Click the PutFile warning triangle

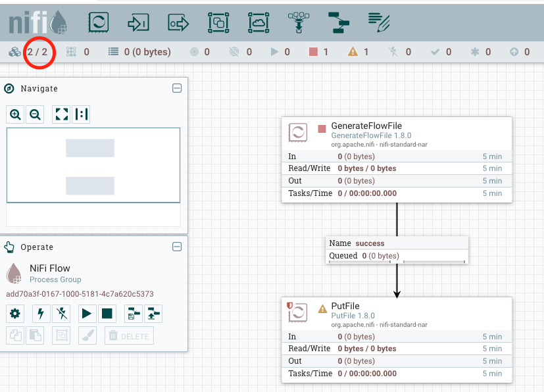click(323, 308)
